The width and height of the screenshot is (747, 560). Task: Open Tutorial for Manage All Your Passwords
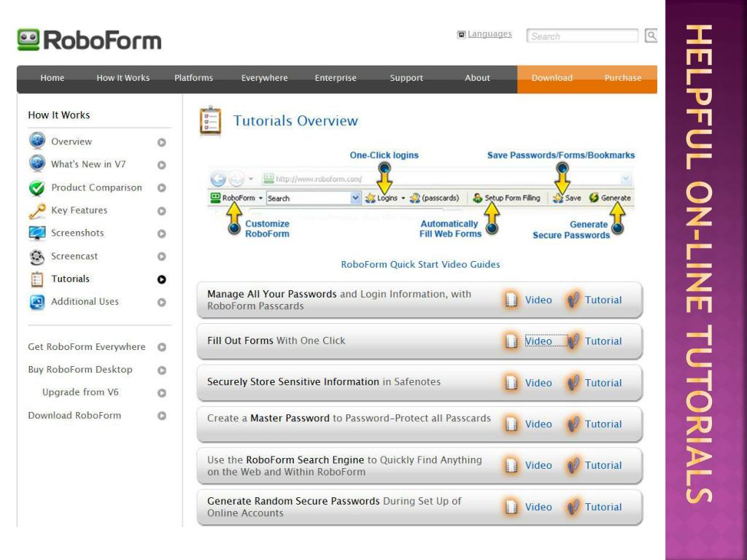(x=603, y=300)
